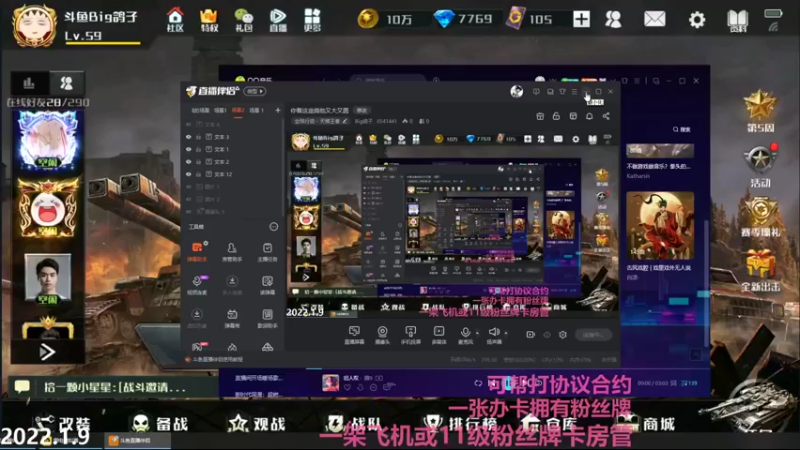Viewport: 800px width, 450px height.
Task: Click the album cover in the QQ音乐 player bar
Action: tap(330, 383)
